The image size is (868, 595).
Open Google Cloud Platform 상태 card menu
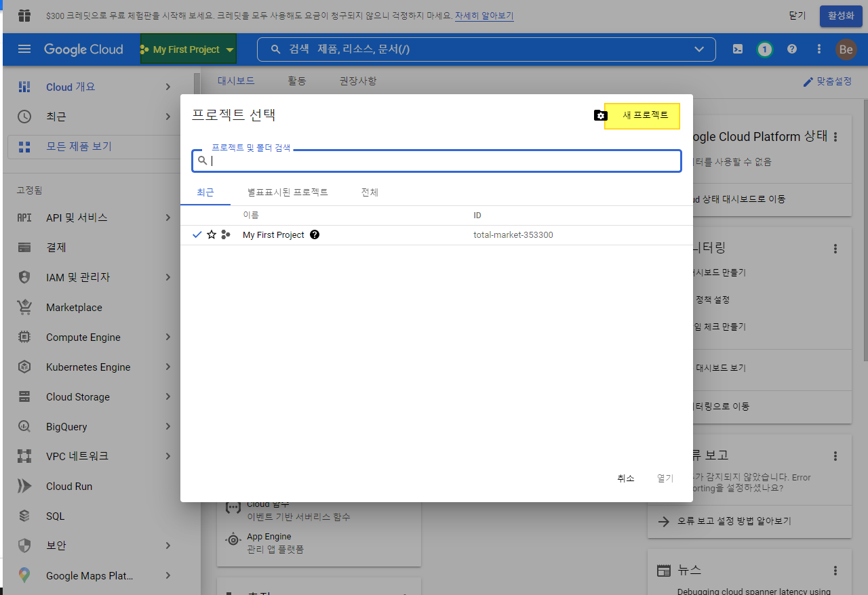point(835,137)
